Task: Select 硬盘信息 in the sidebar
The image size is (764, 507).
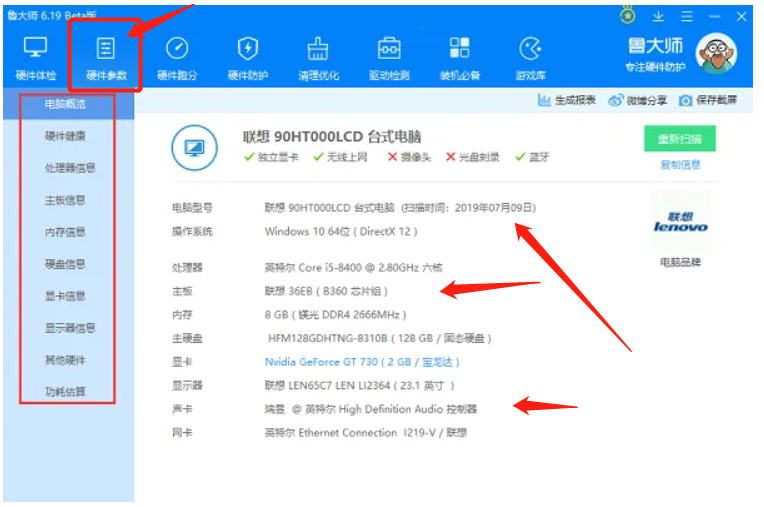Action: click(x=65, y=264)
